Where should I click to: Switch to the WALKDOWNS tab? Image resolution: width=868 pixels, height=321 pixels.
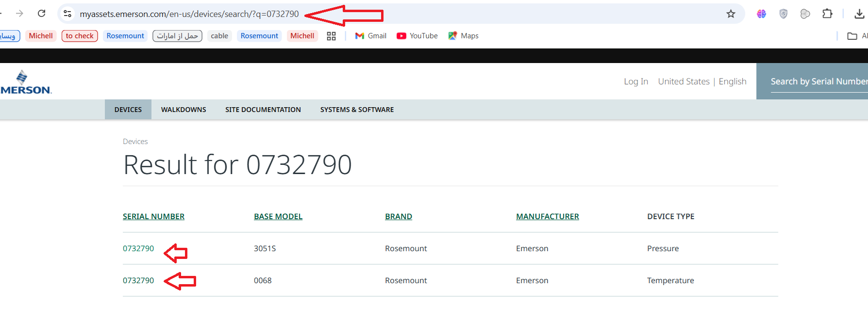(184, 110)
